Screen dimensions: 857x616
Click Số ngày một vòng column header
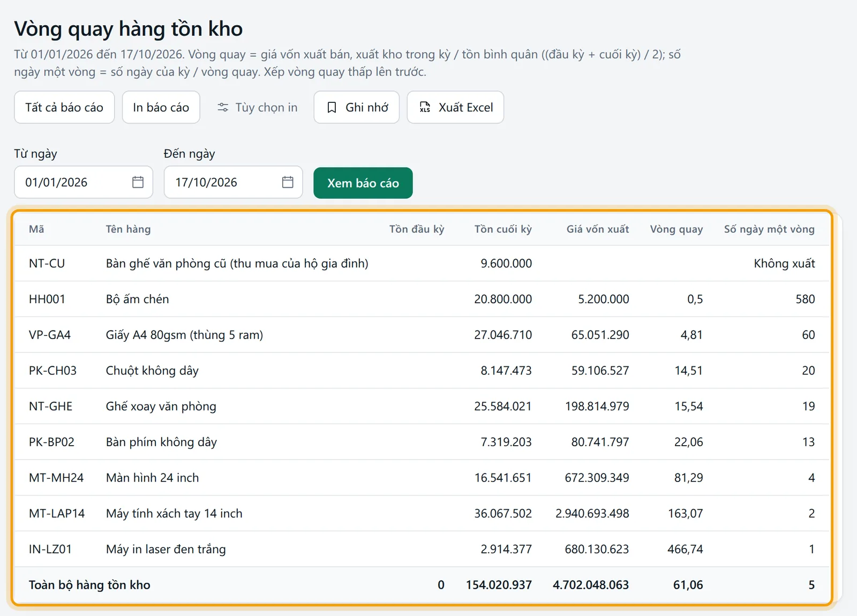tap(769, 229)
